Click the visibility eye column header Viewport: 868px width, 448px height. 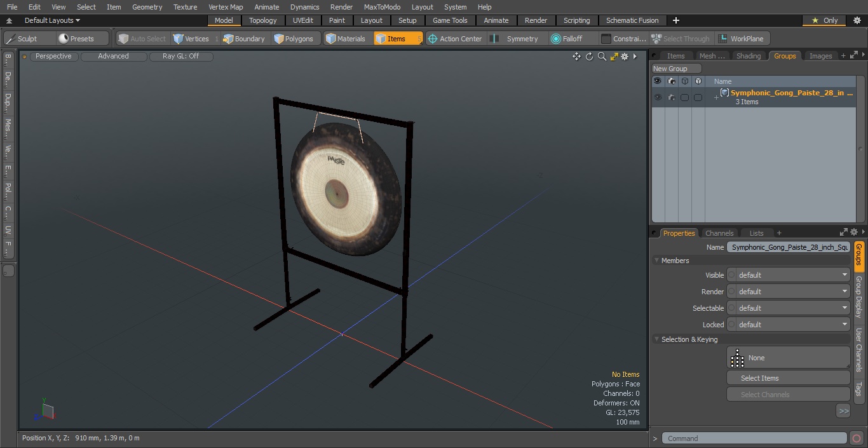(x=658, y=81)
